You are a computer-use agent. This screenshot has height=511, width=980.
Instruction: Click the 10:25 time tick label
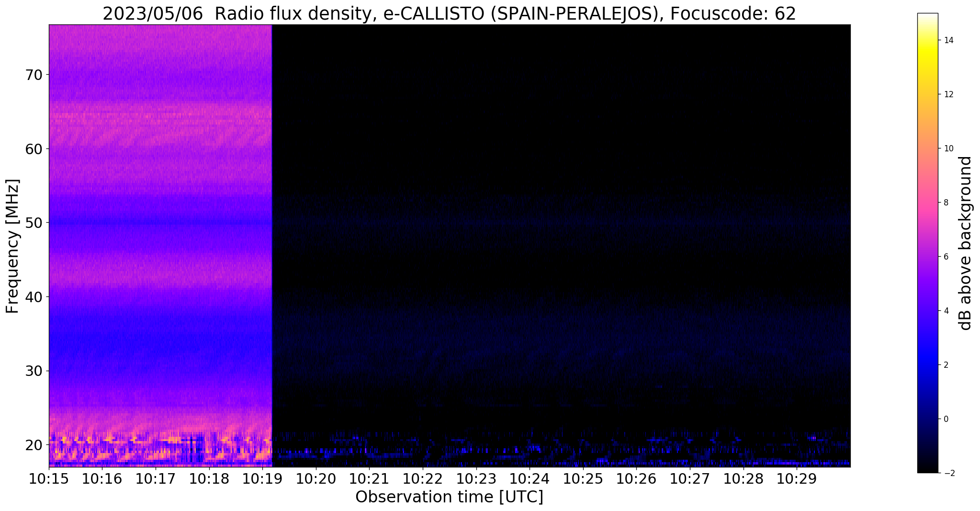583,478
